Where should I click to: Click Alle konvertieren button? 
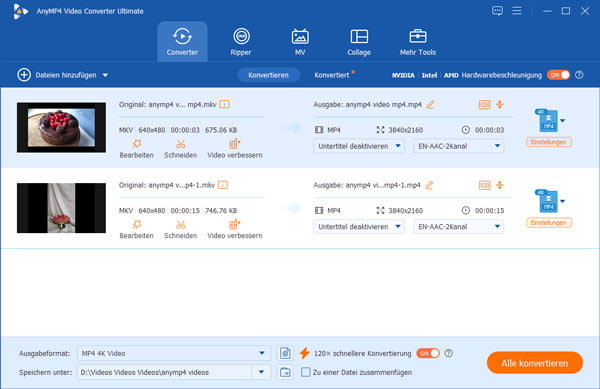(535, 363)
